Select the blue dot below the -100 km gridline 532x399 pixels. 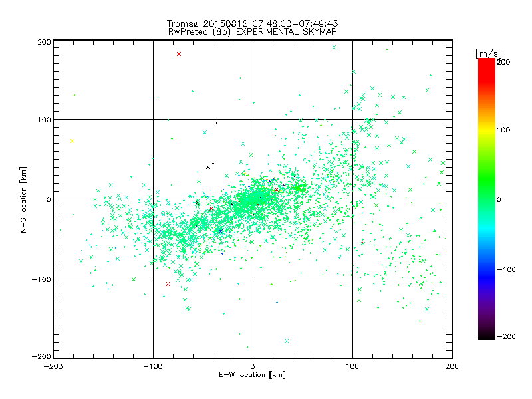click(277, 303)
